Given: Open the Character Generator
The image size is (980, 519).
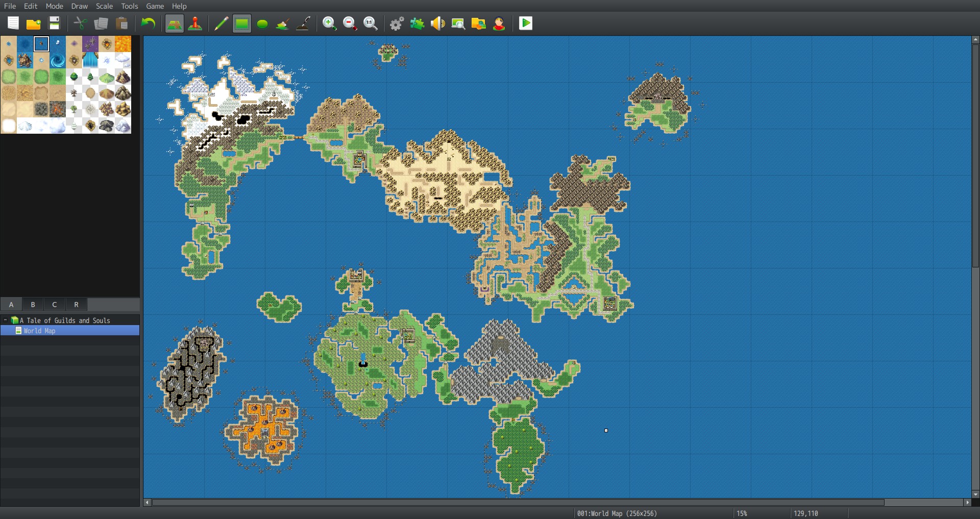Looking at the screenshot, I should 499,23.
